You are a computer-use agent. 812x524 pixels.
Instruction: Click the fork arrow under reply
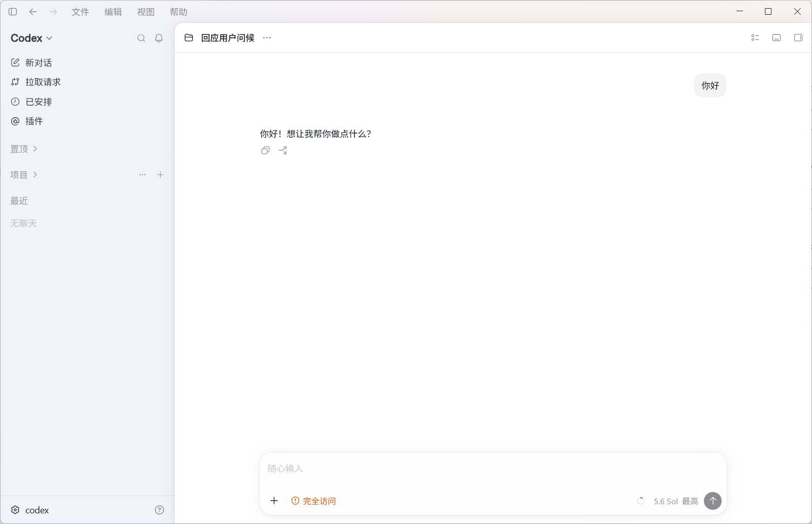pyautogui.click(x=283, y=150)
